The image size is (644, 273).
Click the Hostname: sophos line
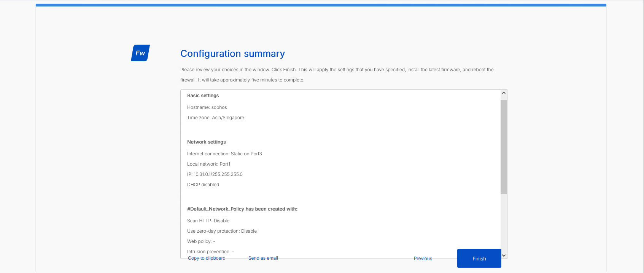tap(207, 107)
